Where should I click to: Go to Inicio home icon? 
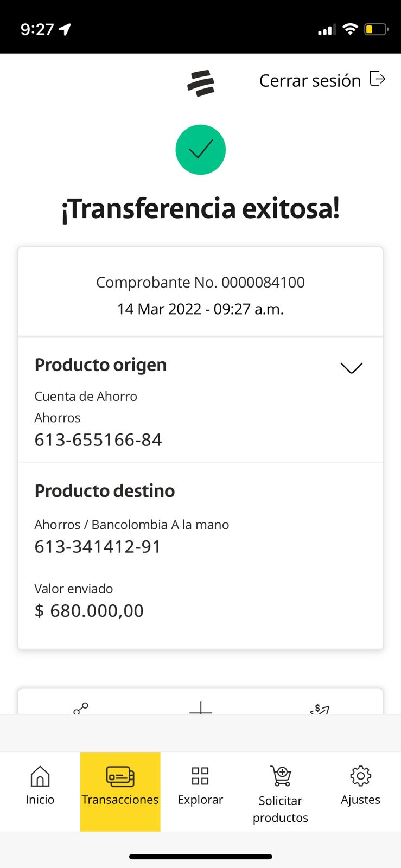[40, 776]
